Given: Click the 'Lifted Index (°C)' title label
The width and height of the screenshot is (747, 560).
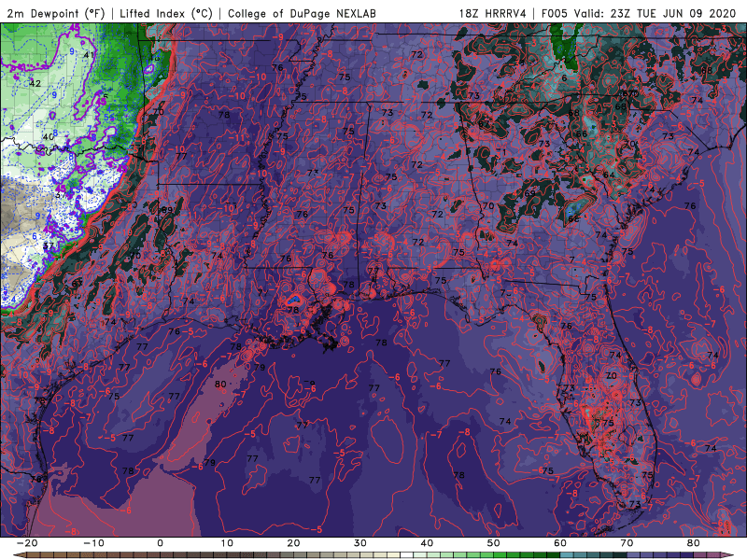Looking at the screenshot, I should pos(166,13).
